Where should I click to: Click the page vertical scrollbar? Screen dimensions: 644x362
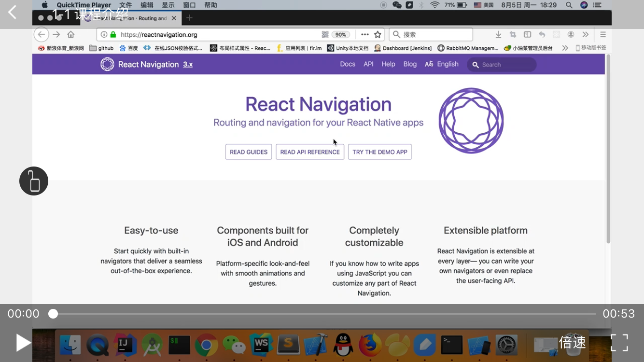coord(608,150)
